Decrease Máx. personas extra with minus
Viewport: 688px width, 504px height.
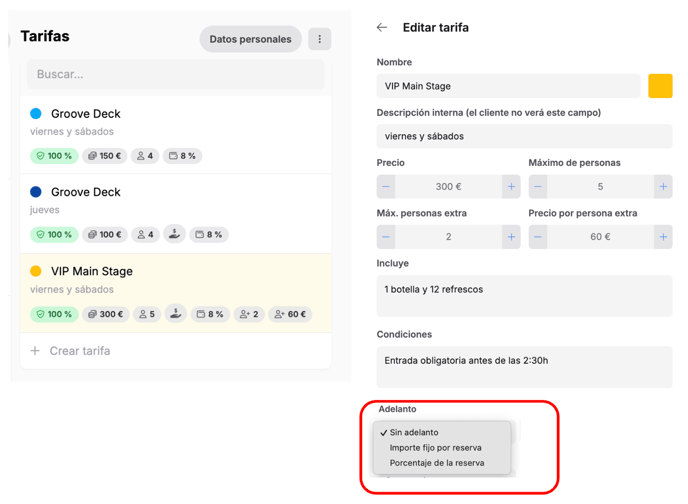point(386,237)
